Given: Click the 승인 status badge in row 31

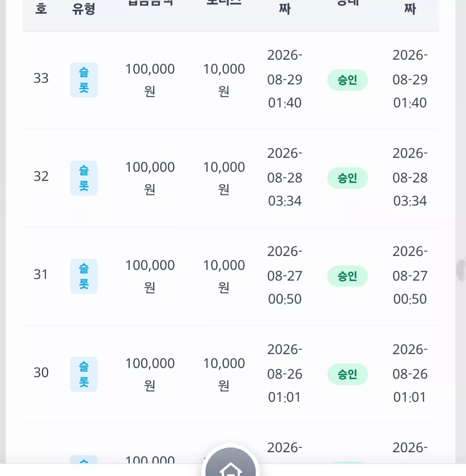Looking at the screenshot, I should point(348,276).
